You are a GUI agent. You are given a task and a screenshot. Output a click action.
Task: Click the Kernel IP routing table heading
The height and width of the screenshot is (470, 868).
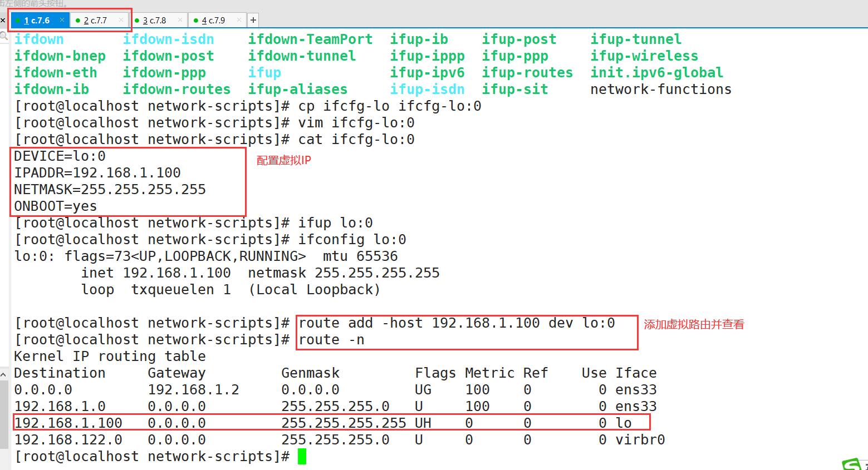click(110, 357)
